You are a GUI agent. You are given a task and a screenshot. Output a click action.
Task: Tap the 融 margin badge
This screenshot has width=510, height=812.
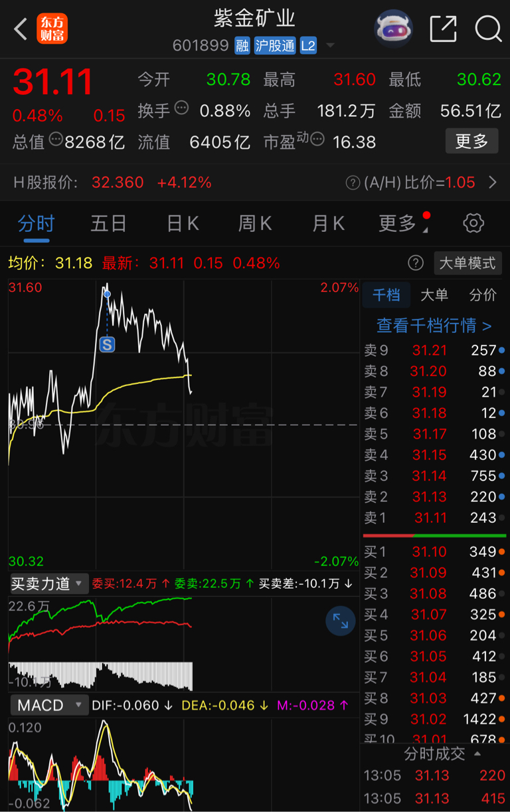coord(242,46)
